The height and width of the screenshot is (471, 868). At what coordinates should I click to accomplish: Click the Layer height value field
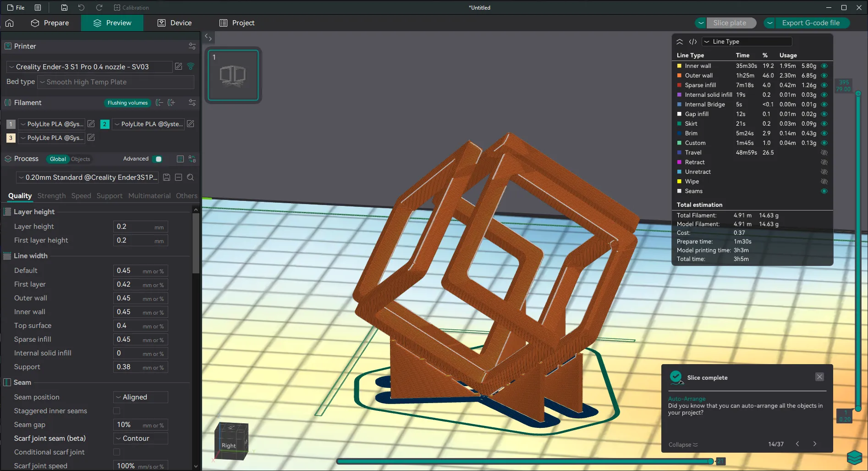click(x=140, y=227)
